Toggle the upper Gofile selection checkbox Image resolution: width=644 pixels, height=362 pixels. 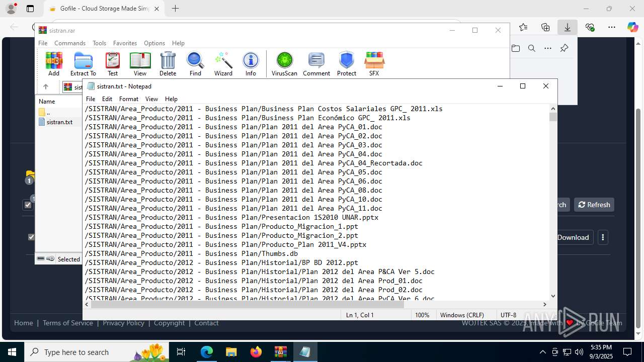[x=28, y=205]
